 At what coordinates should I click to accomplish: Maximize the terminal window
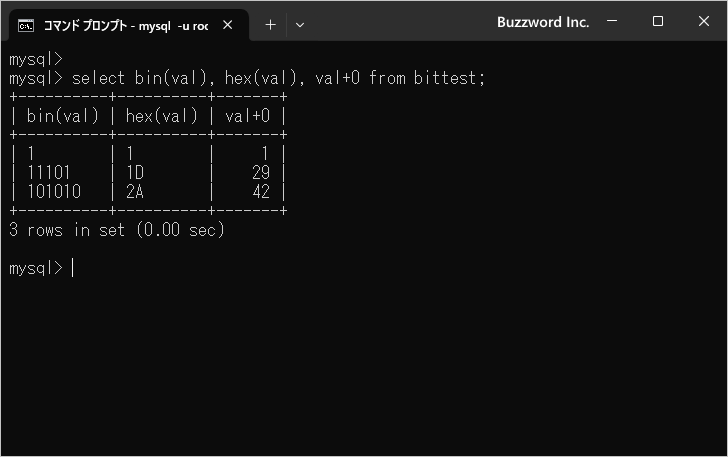pos(658,22)
